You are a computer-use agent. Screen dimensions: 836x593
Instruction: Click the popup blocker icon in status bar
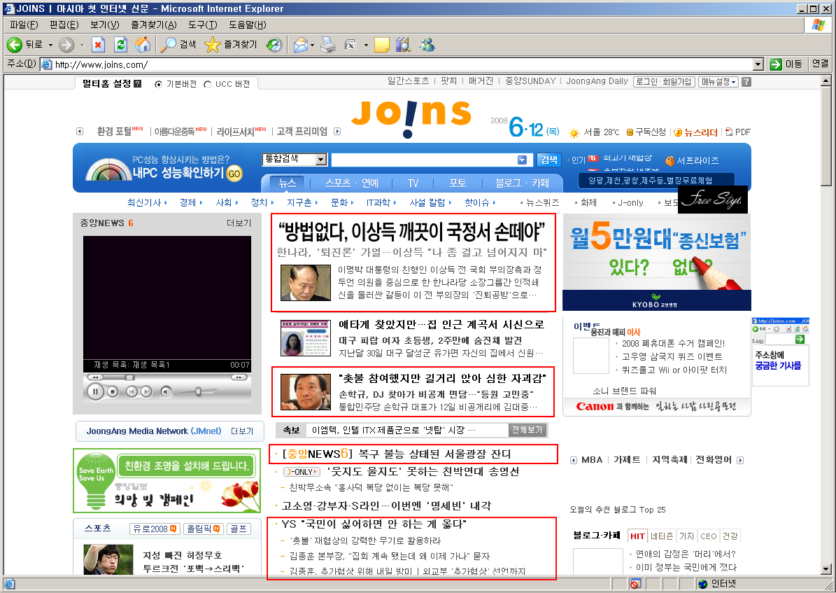coord(634,584)
